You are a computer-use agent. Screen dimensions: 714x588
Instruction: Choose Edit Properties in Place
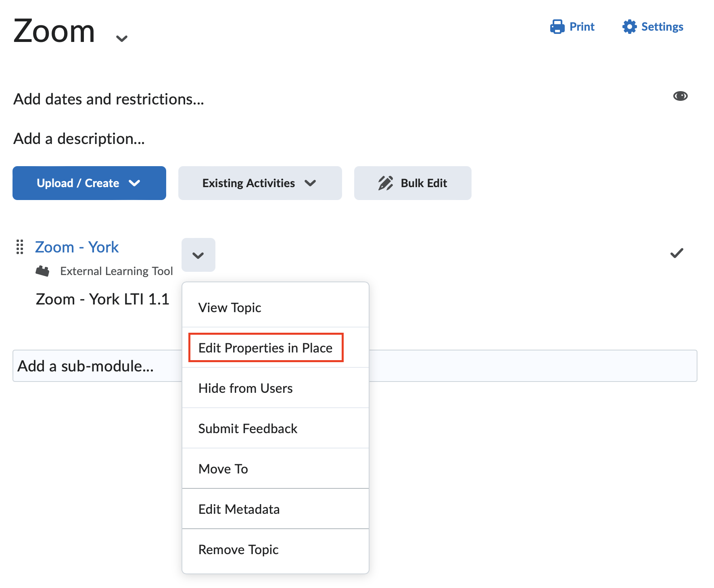pyautogui.click(x=265, y=348)
